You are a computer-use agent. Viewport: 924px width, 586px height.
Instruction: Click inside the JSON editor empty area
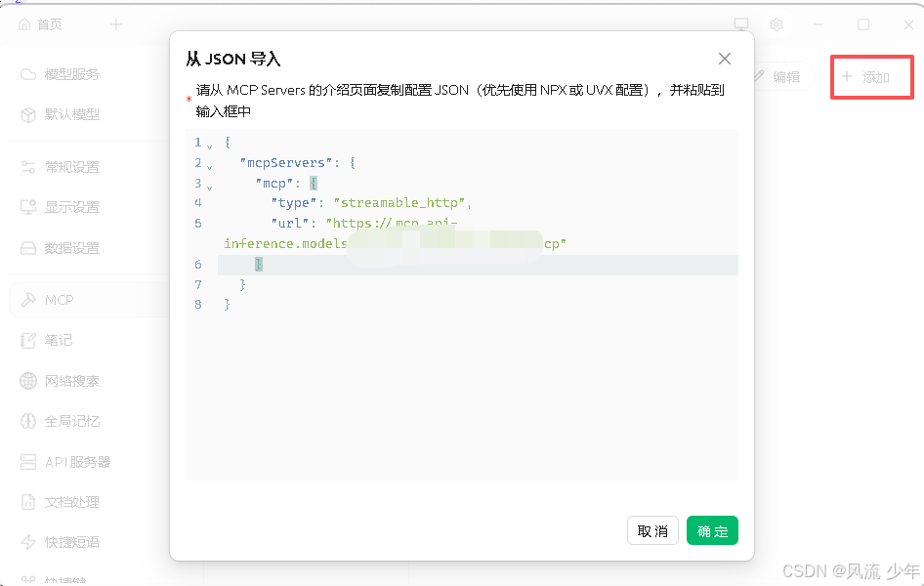461,395
